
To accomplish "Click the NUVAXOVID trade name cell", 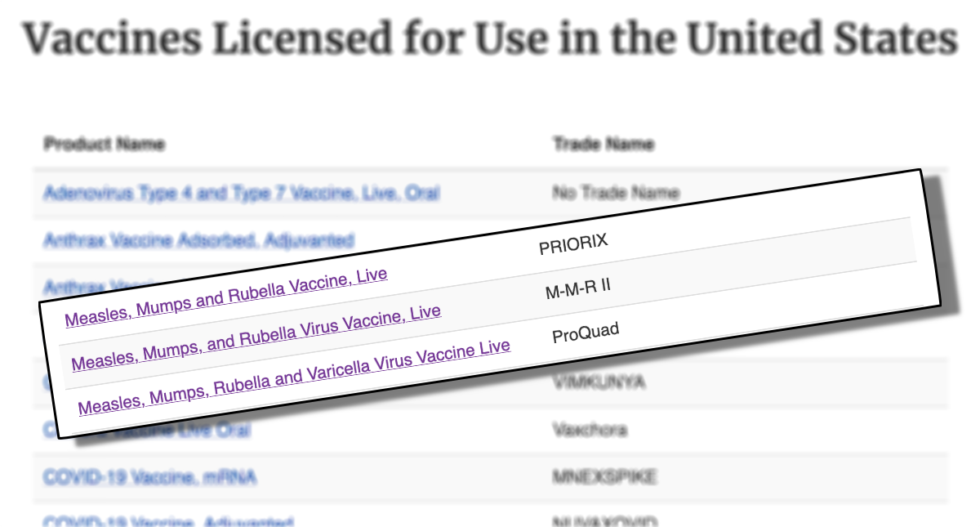I will (x=607, y=520).
